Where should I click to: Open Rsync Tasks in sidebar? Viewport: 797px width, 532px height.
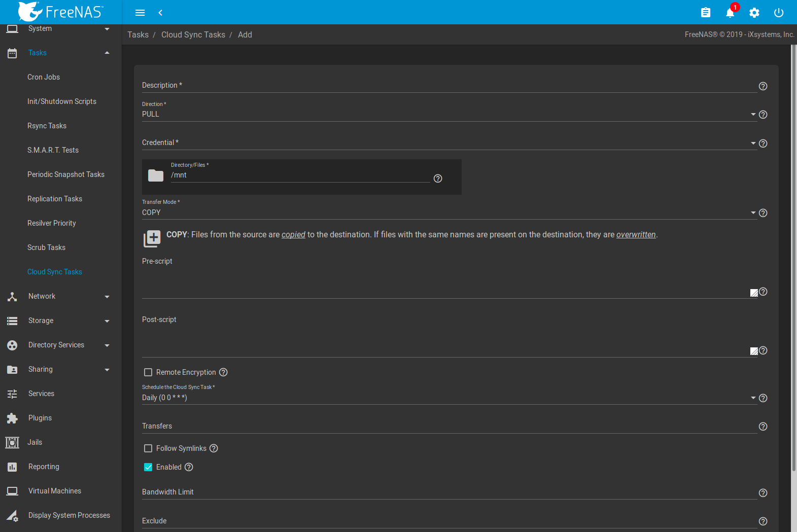click(47, 126)
